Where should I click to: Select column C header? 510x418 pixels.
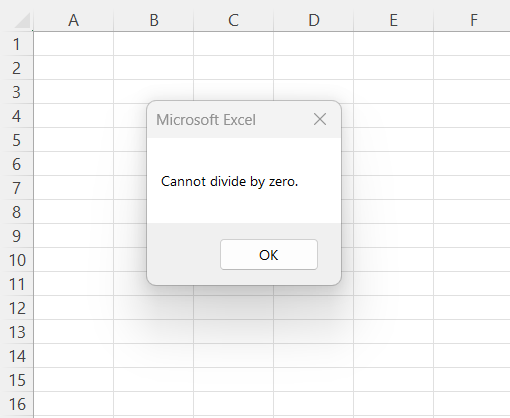(x=233, y=20)
